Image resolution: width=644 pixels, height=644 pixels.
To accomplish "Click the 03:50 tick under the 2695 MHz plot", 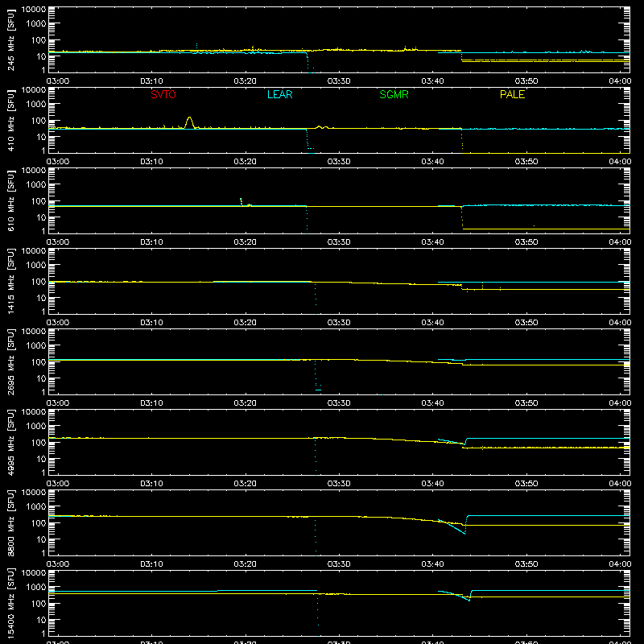I will click(526, 403).
